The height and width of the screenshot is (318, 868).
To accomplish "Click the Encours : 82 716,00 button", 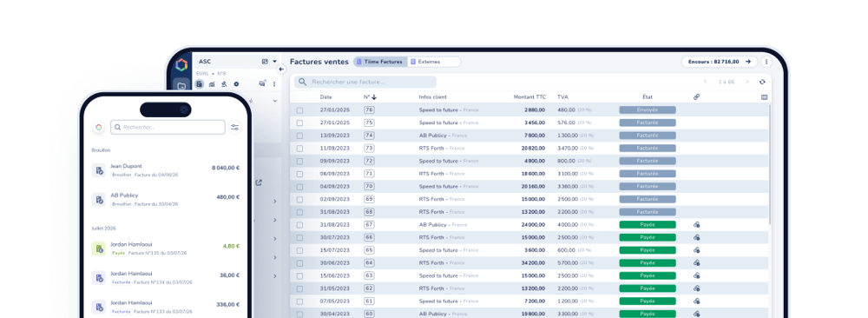I will tap(719, 62).
